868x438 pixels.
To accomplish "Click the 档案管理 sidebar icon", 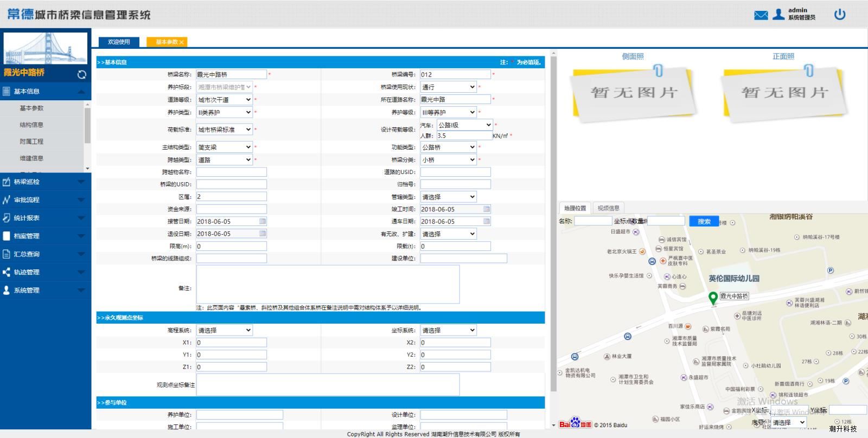I will coord(7,236).
